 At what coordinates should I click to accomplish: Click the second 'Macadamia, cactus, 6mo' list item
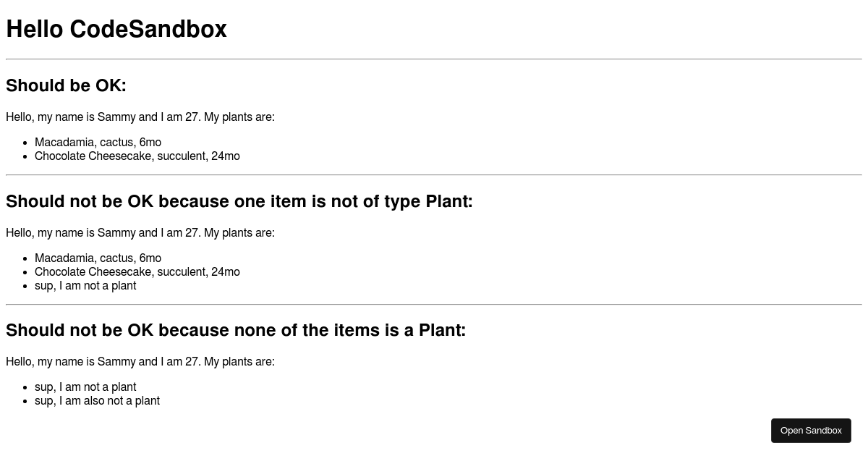tap(98, 258)
